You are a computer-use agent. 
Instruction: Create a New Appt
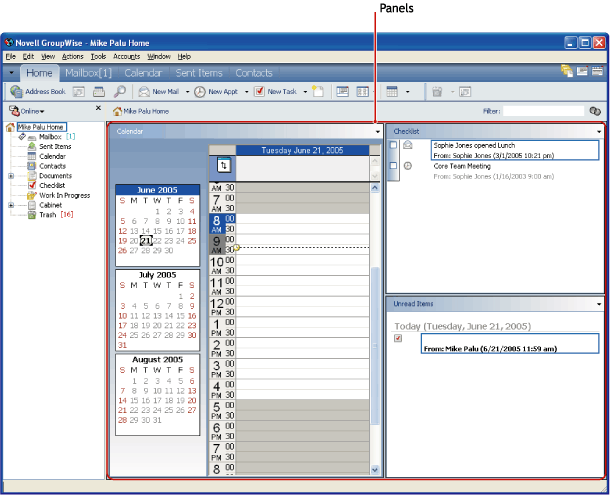(x=216, y=92)
